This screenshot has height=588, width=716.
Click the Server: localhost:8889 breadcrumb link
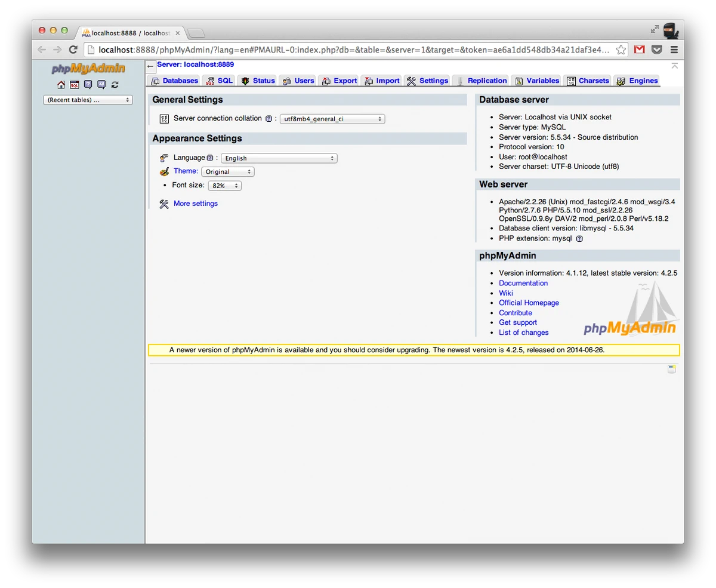coord(196,64)
